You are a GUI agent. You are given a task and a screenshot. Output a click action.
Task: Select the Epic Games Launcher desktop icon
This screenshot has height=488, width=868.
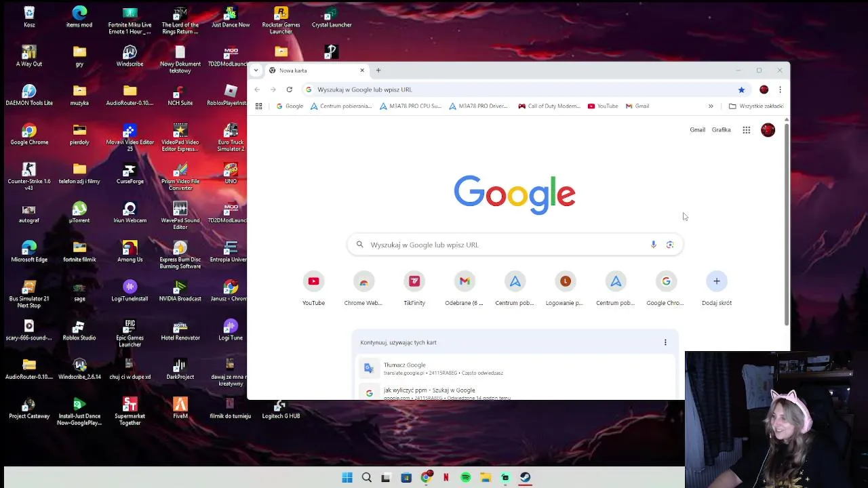[130, 333]
